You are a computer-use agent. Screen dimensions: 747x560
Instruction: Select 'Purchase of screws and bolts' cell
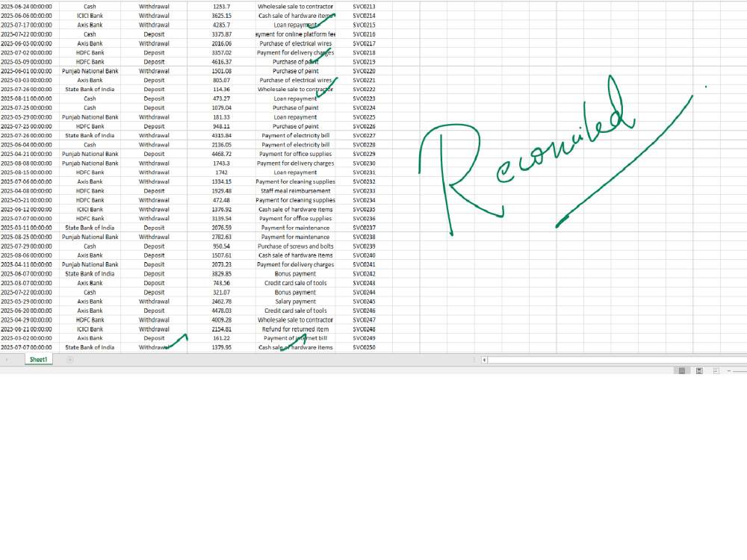295,246
